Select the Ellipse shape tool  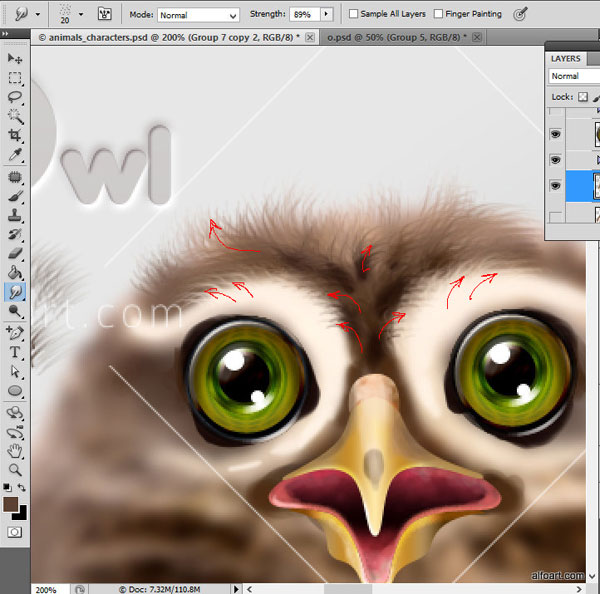point(15,390)
